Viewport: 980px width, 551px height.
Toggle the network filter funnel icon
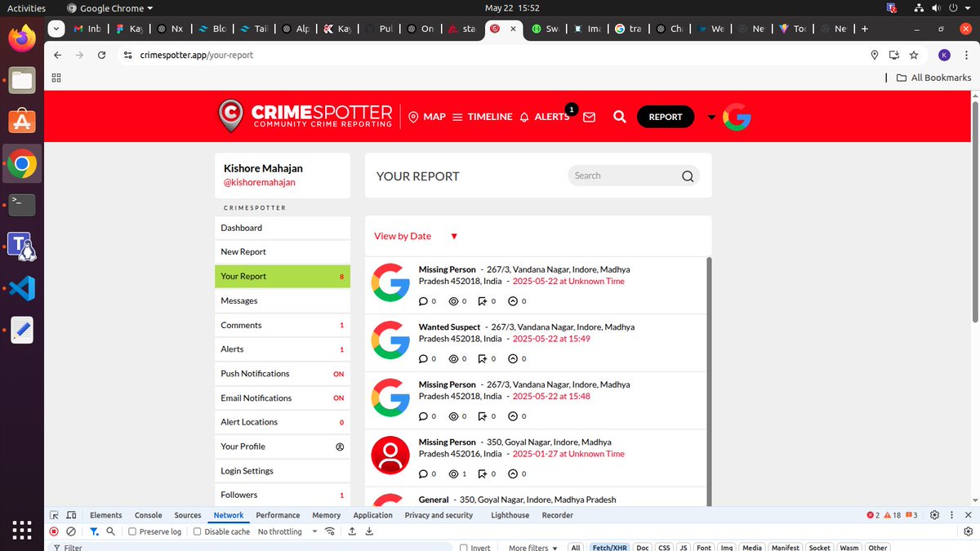(x=94, y=531)
